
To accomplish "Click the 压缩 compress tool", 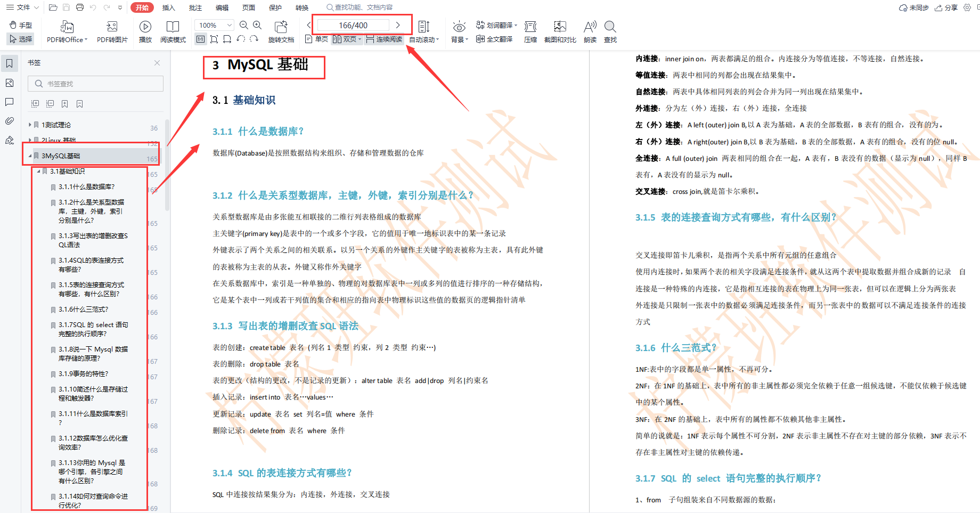I will [x=530, y=32].
